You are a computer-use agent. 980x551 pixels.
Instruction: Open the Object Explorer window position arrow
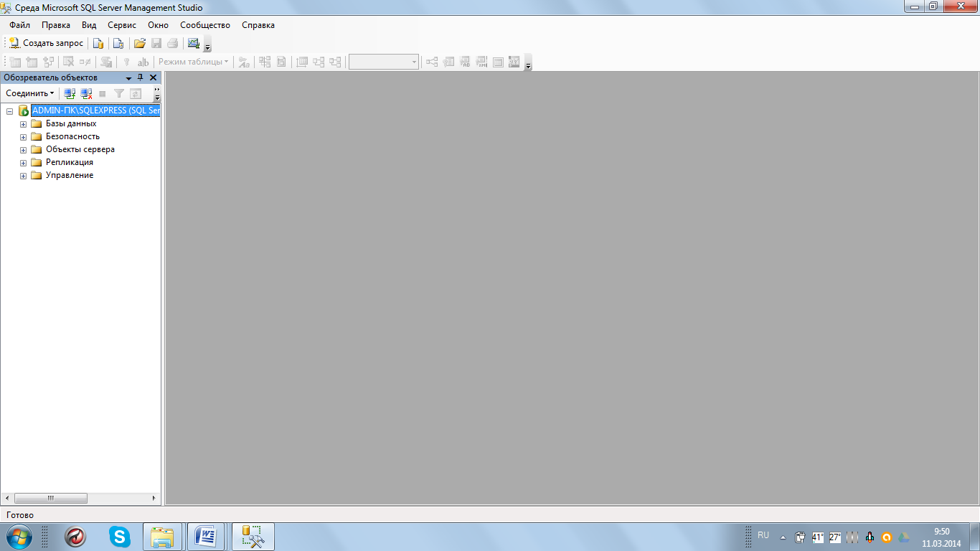[x=128, y=77]
